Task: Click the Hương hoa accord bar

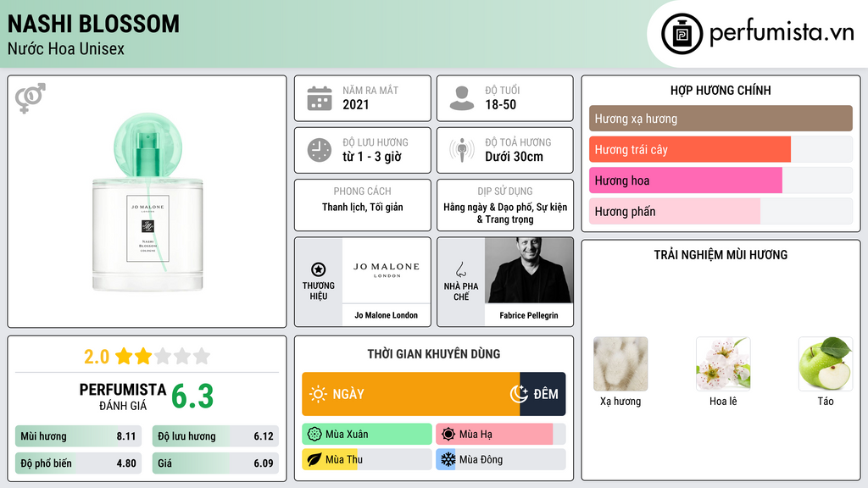Action: point(721,180)
